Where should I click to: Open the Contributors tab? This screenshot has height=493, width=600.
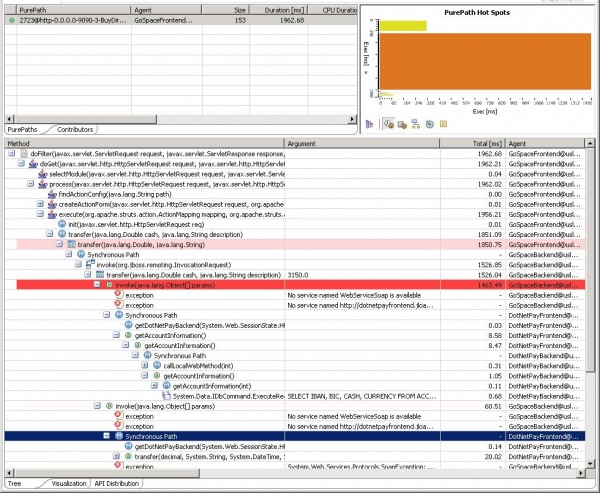pos(75,129)
